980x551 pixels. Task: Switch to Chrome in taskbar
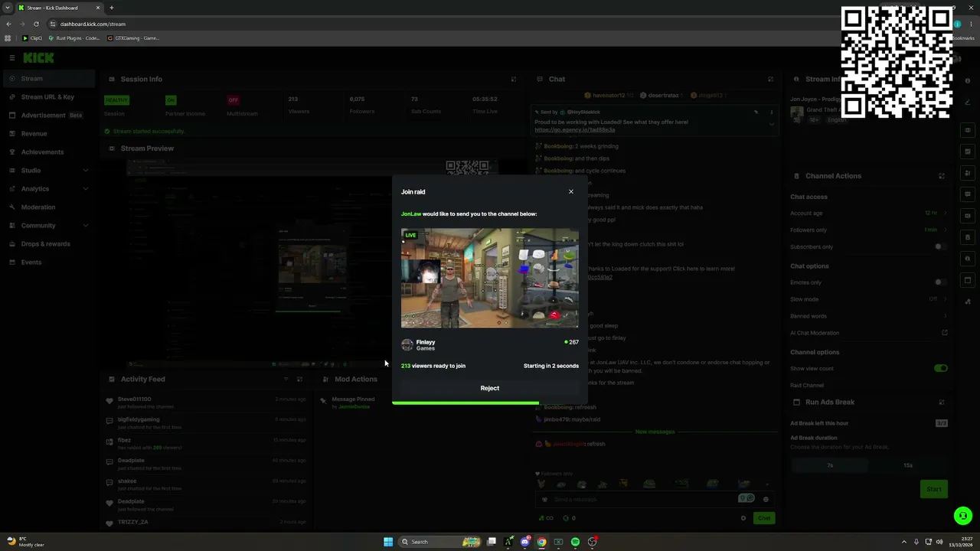(541, 542)
